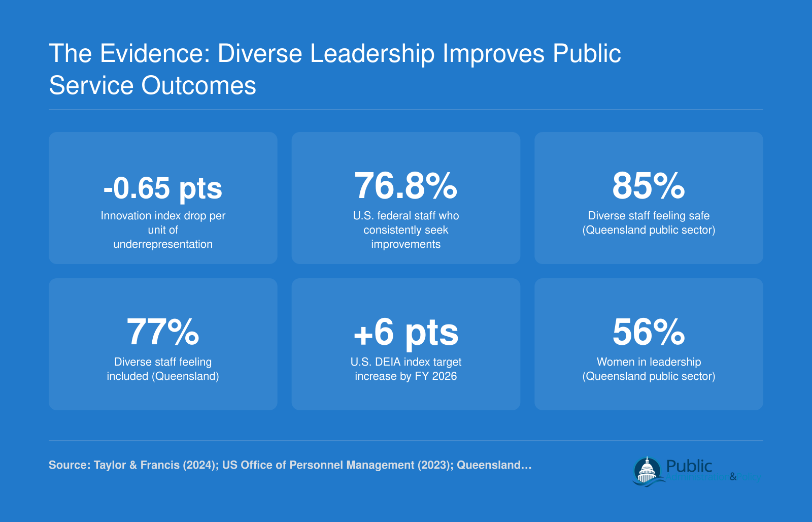
Task: Click the 85% statistic value
Action: coord(649,186)
